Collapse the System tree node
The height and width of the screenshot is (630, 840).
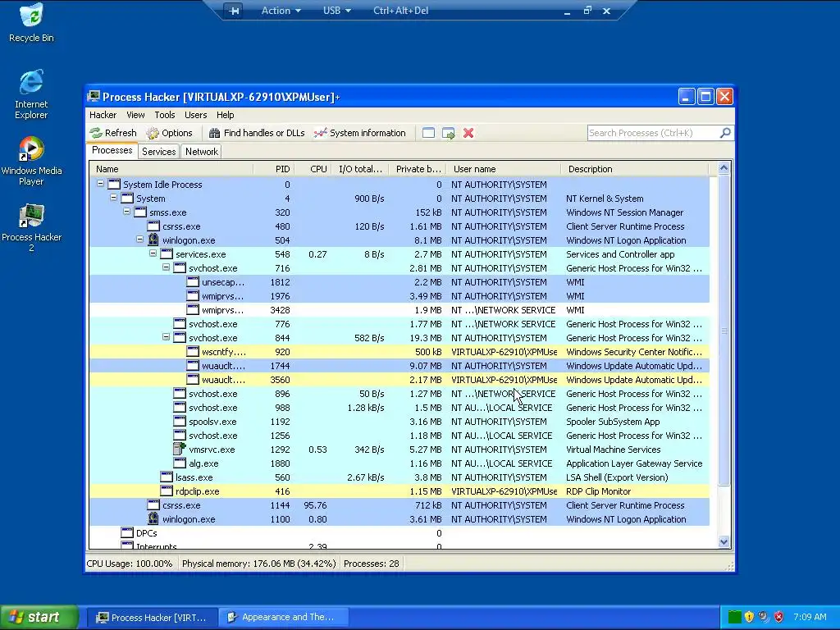click(113, 197)
